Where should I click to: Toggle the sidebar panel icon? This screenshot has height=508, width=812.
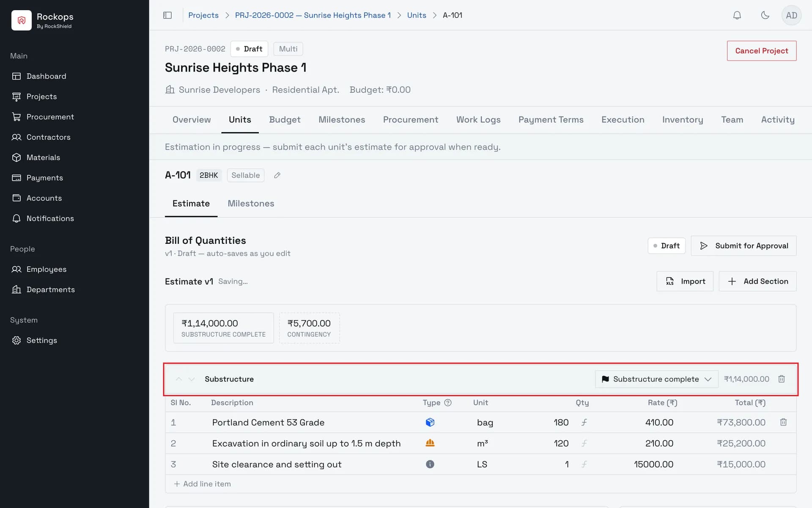[167, 15]
